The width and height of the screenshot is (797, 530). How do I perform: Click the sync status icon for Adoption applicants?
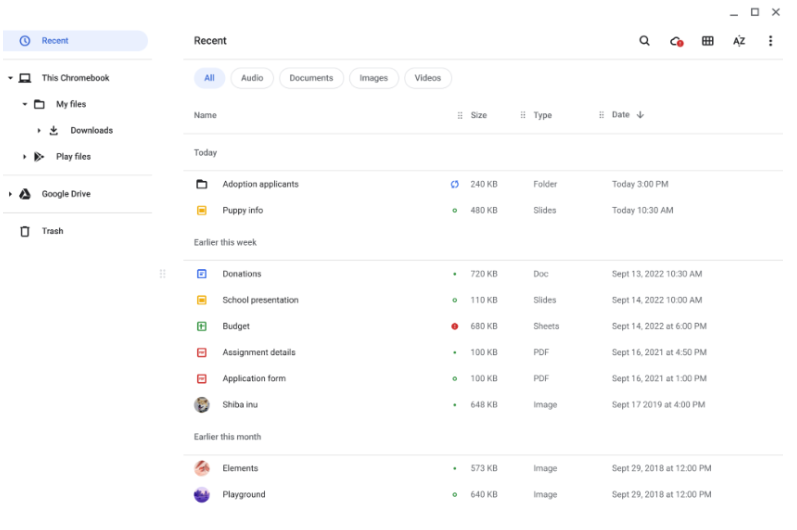pos(454,184)
